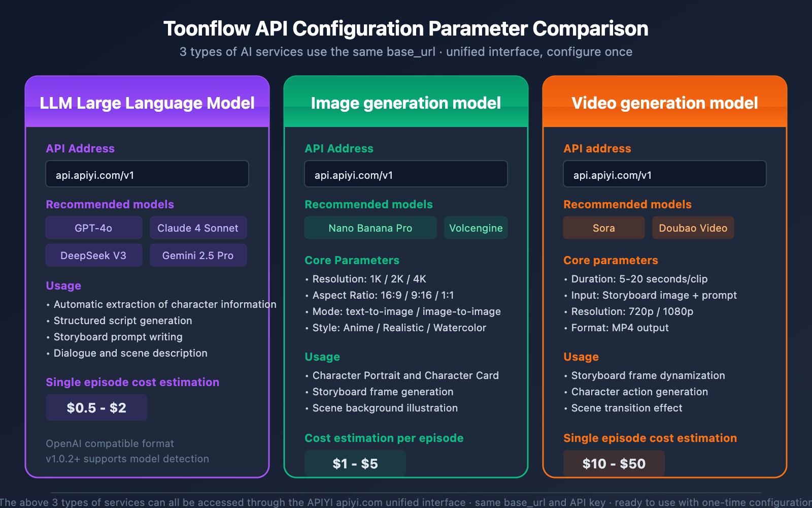Select the $10 - $50 video cost badge
The width and height of the screenshot is (812, 508).
click(x=614, y=463)
